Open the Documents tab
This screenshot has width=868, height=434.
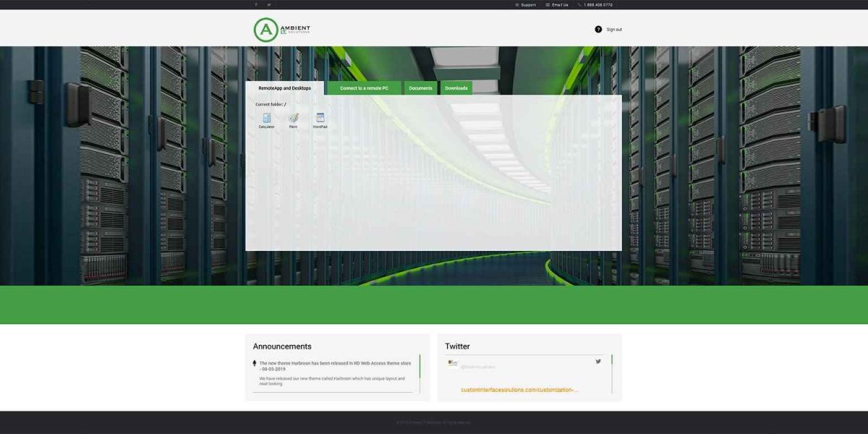[x=420, y=88]
